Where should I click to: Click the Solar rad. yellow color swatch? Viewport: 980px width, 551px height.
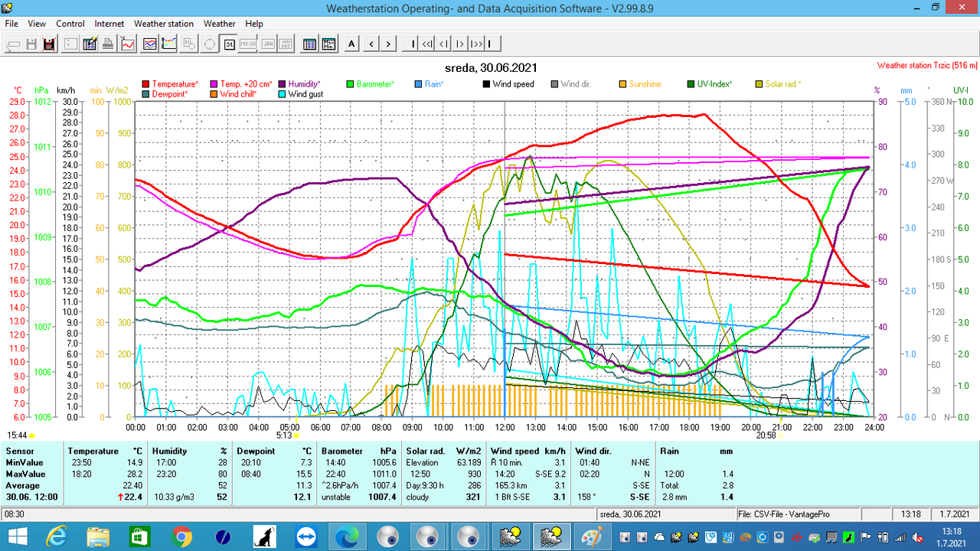point(759,84)
